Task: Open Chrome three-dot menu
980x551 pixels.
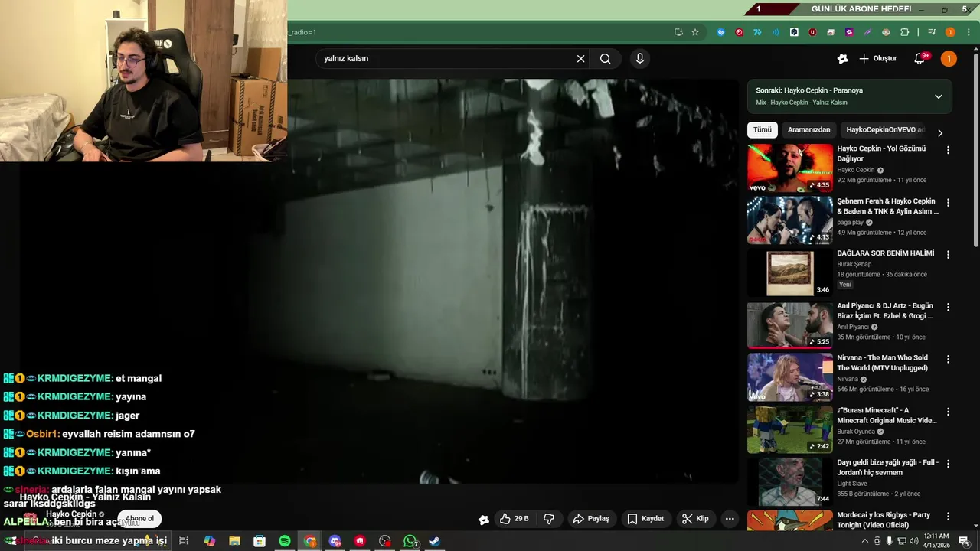Action: (x=969, y=32)
